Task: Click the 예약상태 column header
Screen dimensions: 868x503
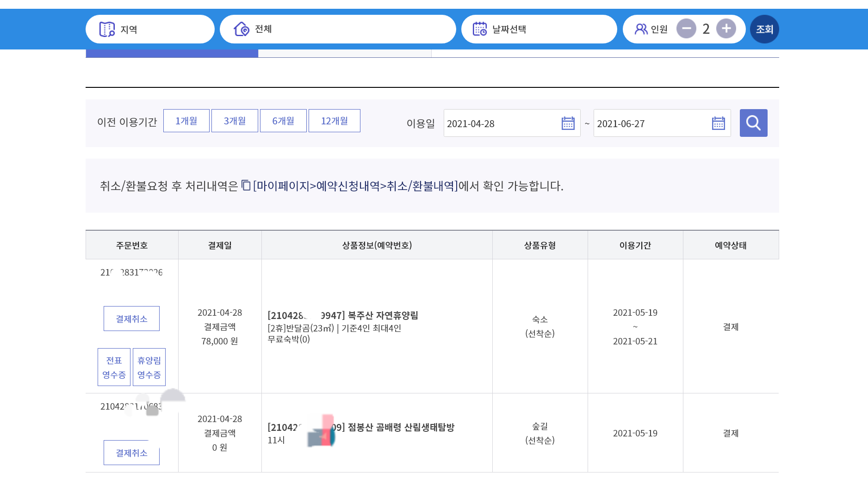Action: [731, 245]
